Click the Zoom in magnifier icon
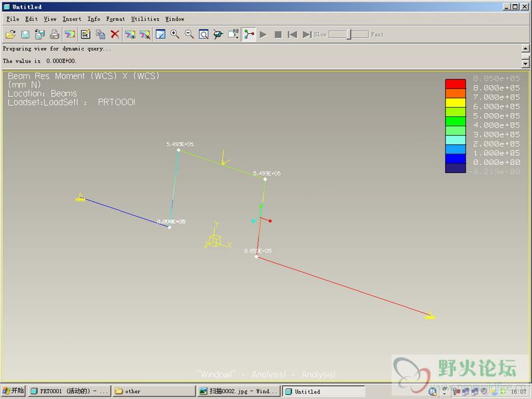 pos(175,35)
